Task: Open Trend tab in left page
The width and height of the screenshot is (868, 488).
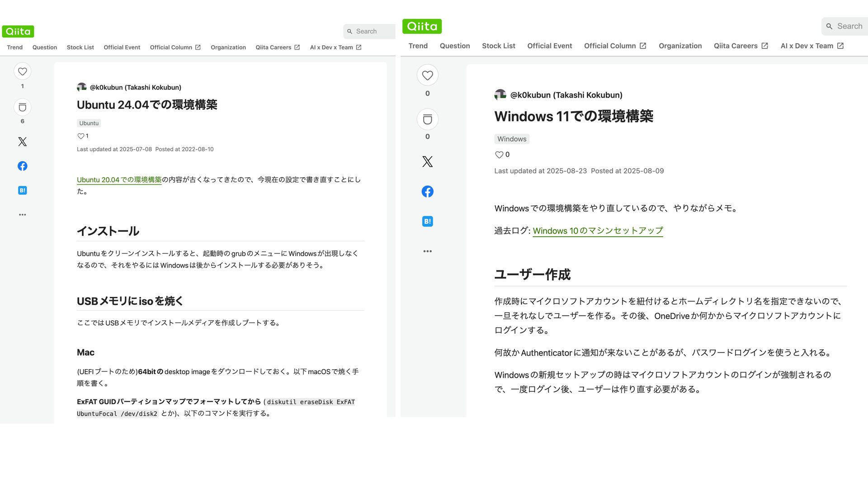Action: [x=14, y=47]
